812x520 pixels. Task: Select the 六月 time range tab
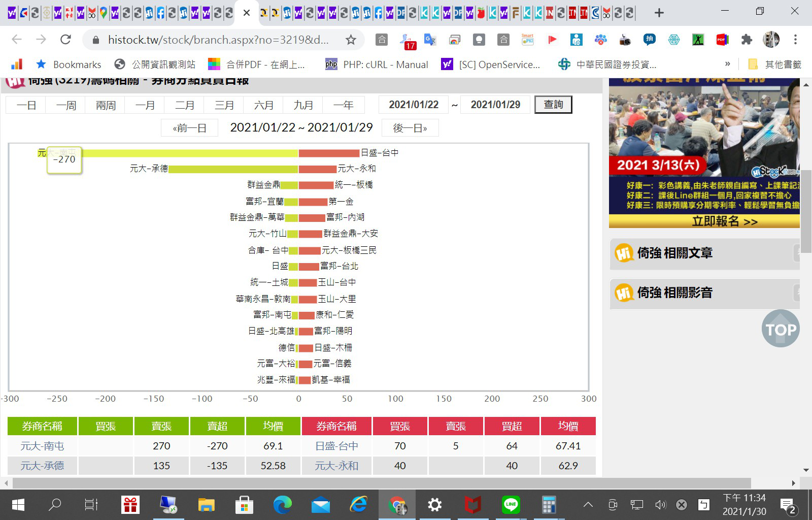[x=264, y=105]
